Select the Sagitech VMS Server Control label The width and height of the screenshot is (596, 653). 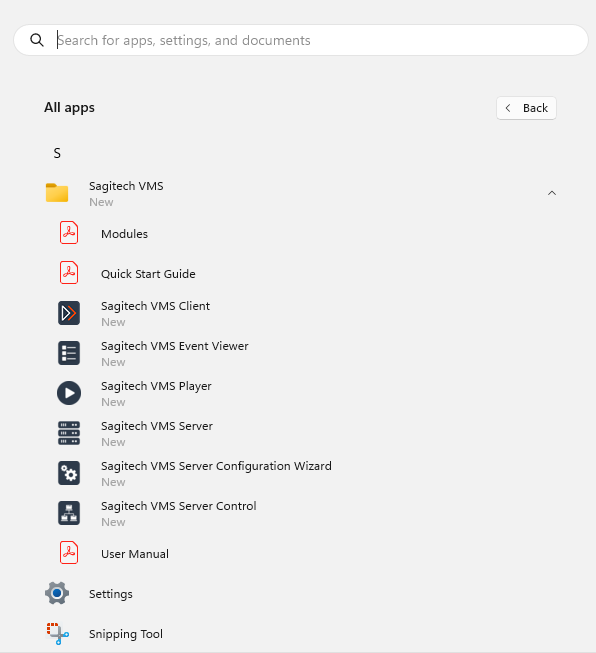(x=179, y=506)
